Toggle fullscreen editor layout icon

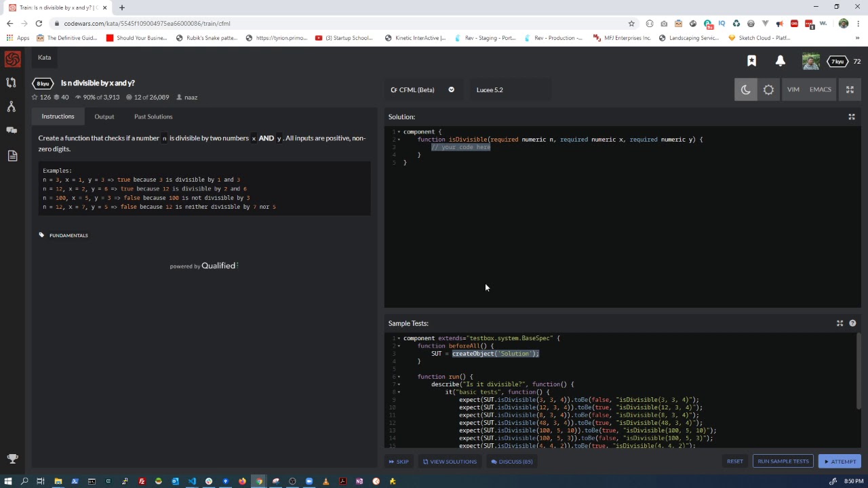(850, 89)
